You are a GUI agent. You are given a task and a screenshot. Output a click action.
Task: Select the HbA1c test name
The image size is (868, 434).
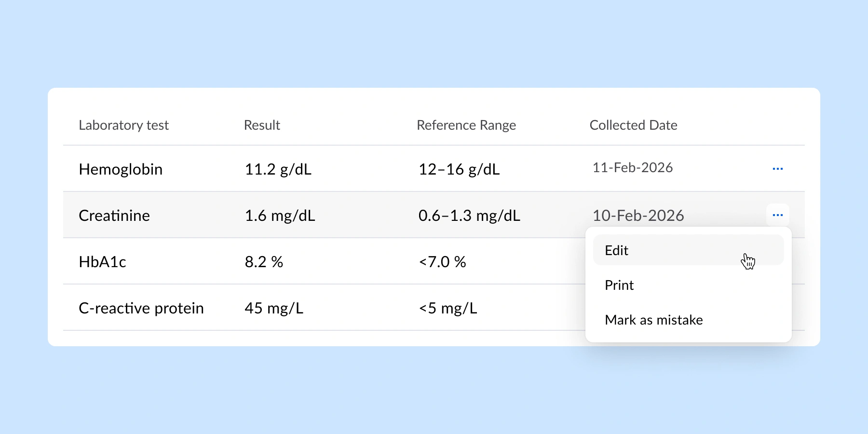102,262
